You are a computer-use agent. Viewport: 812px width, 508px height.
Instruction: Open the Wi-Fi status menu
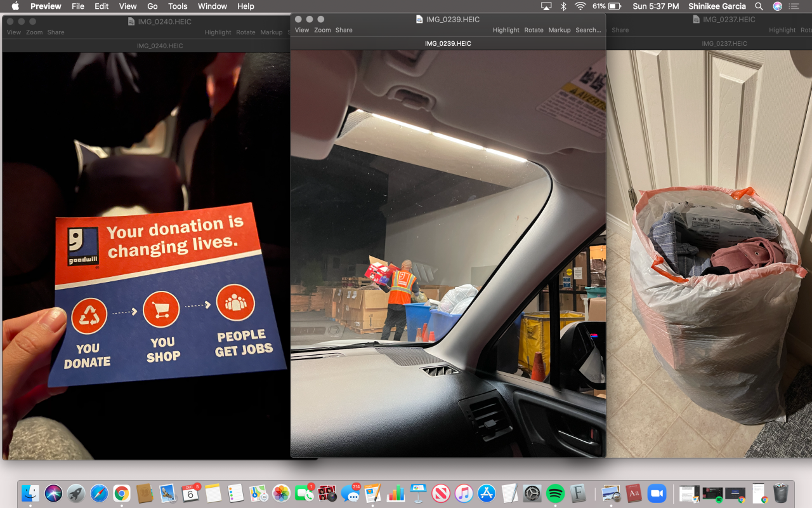click(580, 6)
